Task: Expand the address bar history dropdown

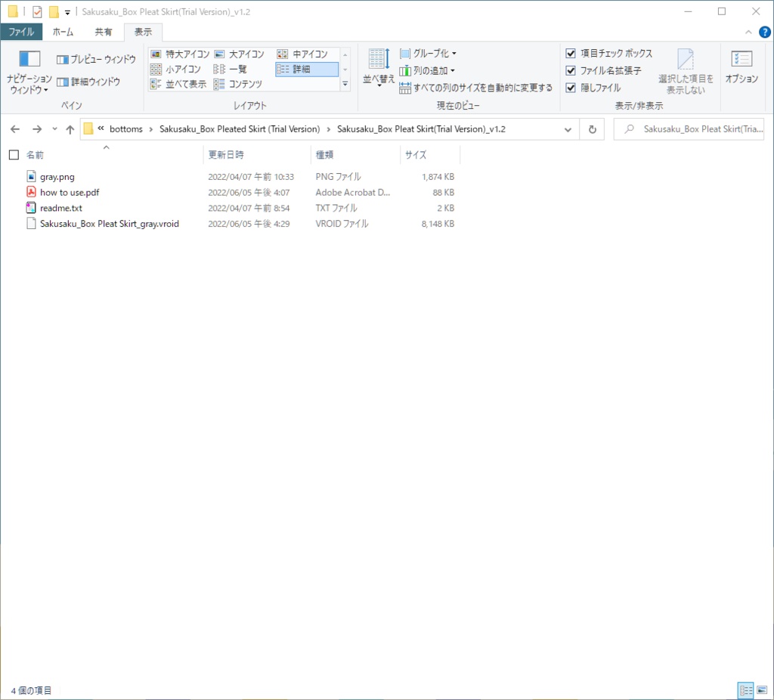Action: point(568,129)
